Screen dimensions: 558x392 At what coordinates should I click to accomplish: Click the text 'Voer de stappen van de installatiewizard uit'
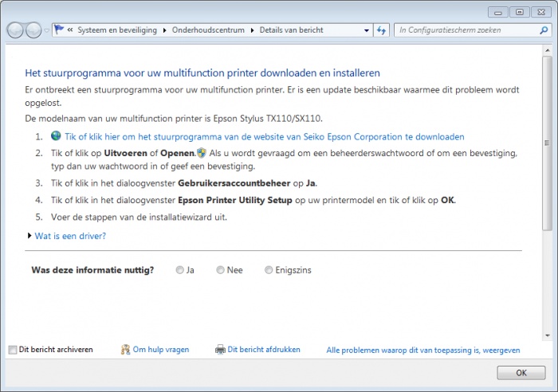pos(139,217)
